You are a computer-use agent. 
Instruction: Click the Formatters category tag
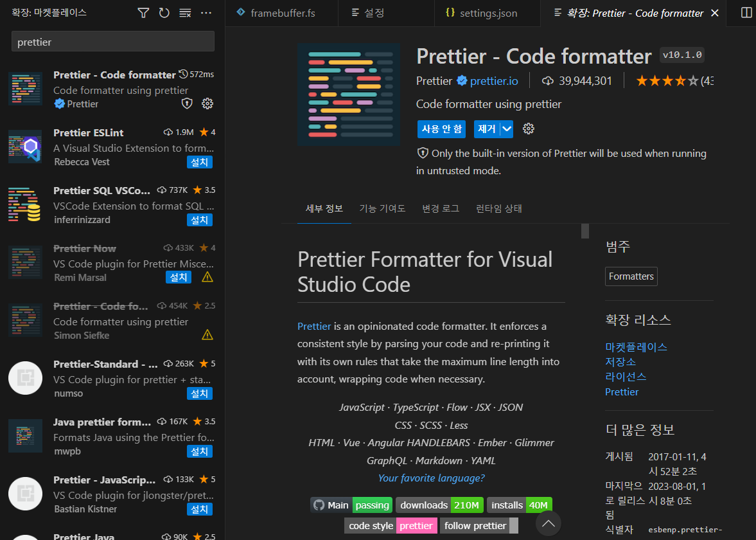[x=631, y=276]
